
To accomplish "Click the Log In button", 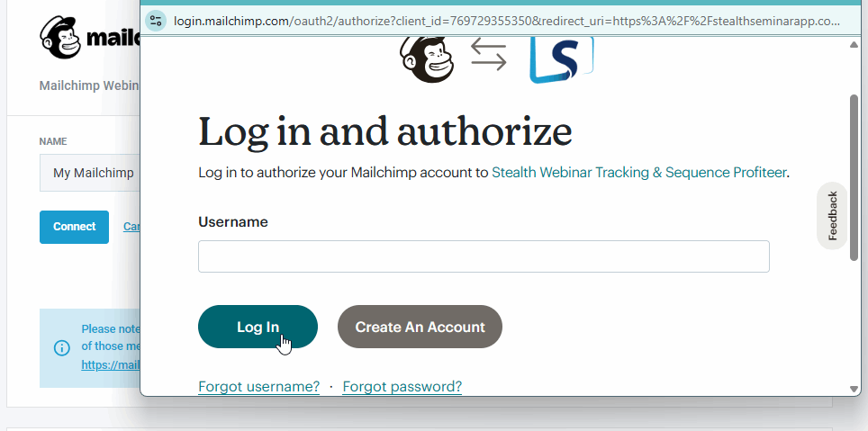I will 258,327.
